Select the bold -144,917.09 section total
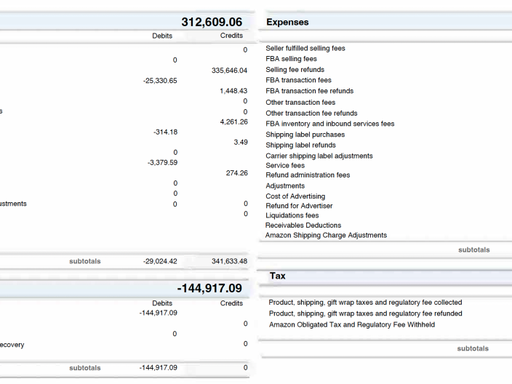Screen dimensions: 512x384 pos(209,288)
